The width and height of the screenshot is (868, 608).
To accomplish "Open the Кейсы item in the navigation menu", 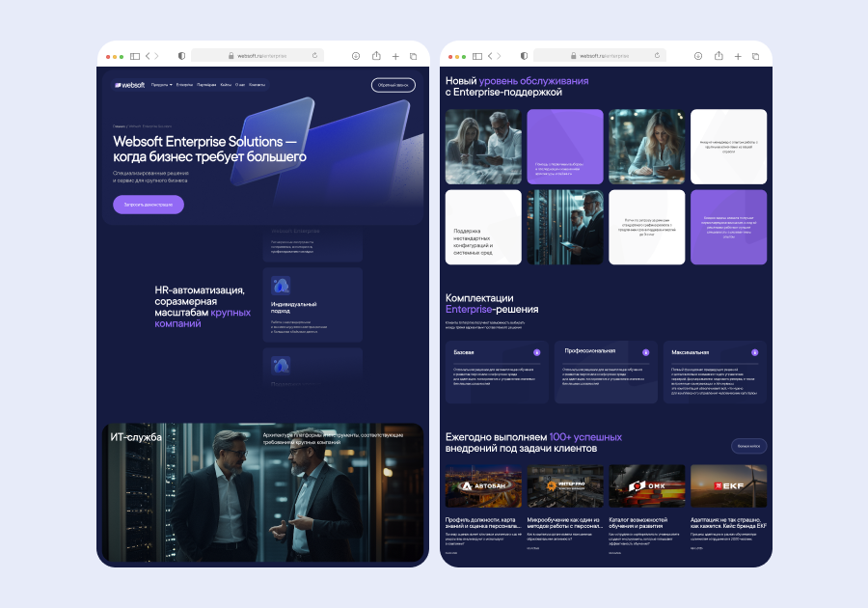I will tap(226, 85).
